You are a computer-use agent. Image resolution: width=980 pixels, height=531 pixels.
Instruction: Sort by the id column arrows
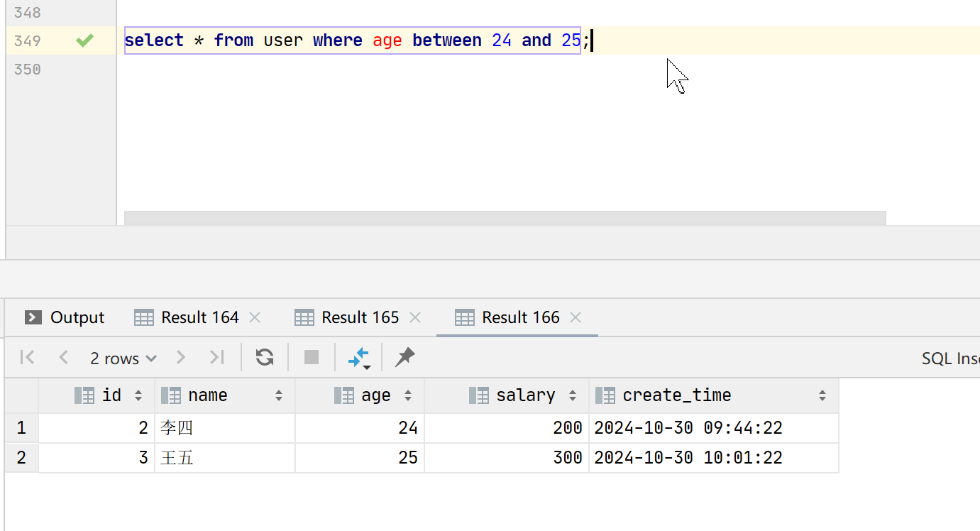point(138,396)
